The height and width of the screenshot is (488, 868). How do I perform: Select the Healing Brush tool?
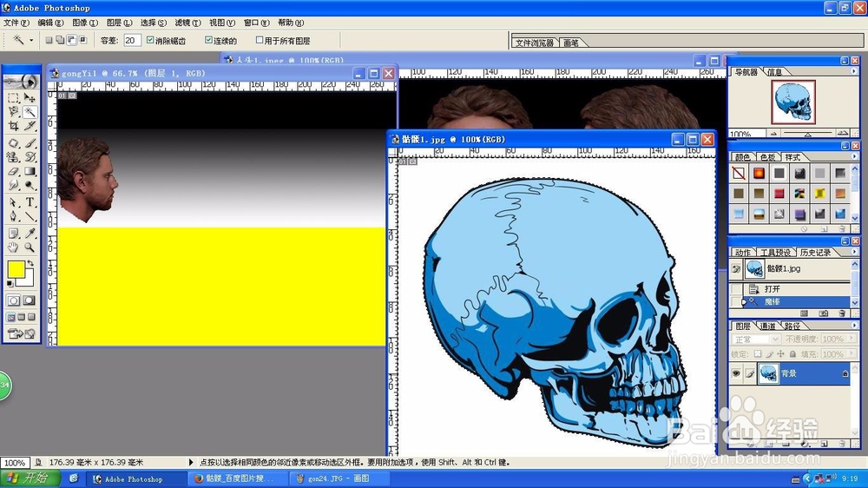[x=14, y=143]
